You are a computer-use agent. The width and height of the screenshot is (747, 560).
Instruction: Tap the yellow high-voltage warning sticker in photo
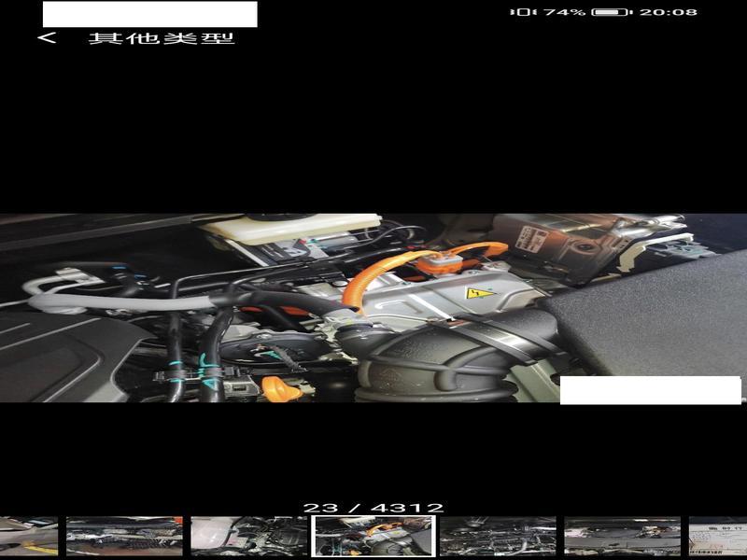(x=479, y=293)
